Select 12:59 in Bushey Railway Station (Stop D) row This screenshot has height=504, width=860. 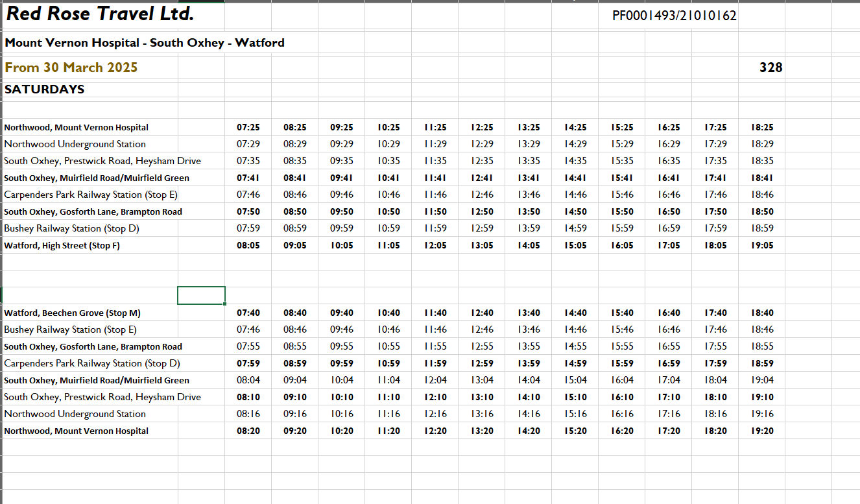click(482, 228)
